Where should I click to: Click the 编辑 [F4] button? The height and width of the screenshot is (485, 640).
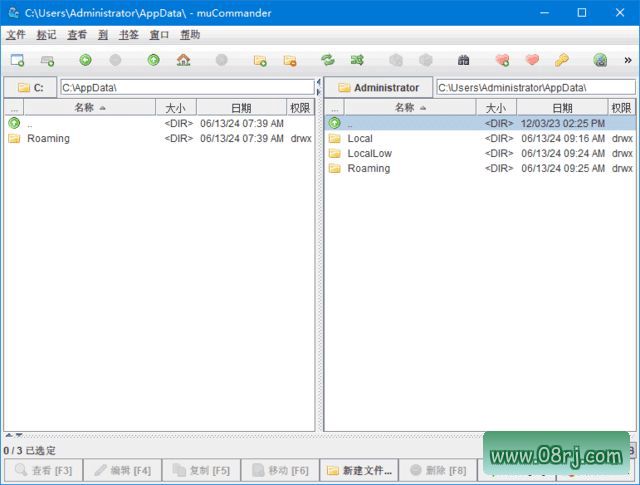click(x=122, y=470)
